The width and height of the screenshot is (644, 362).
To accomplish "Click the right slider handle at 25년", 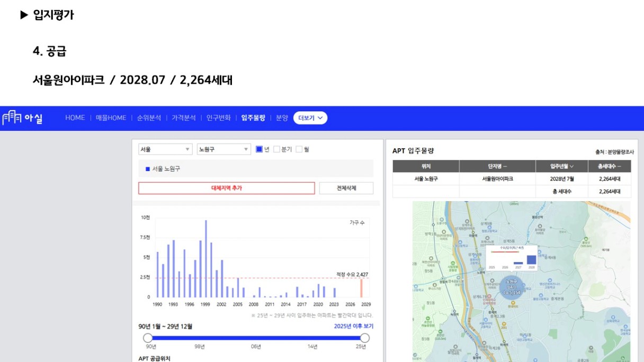I will 365,338.
